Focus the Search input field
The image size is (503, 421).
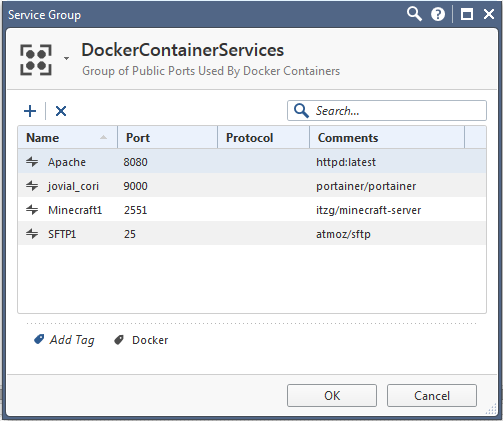387,111
